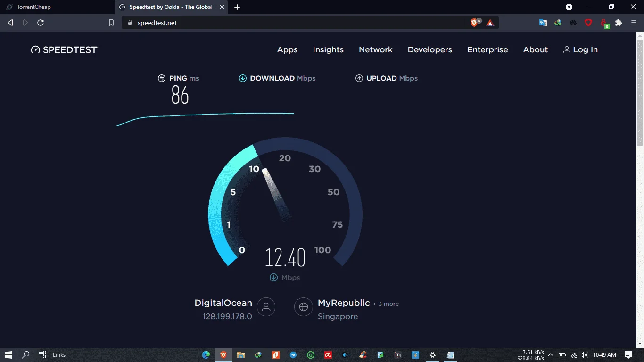
Task: Open File Explorer from the taskbar
Action: click(241, 355)
